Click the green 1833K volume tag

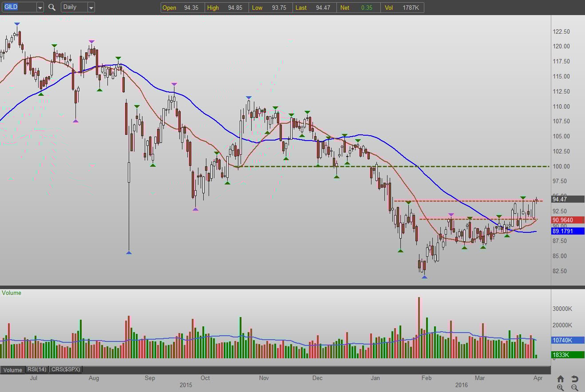568,355
